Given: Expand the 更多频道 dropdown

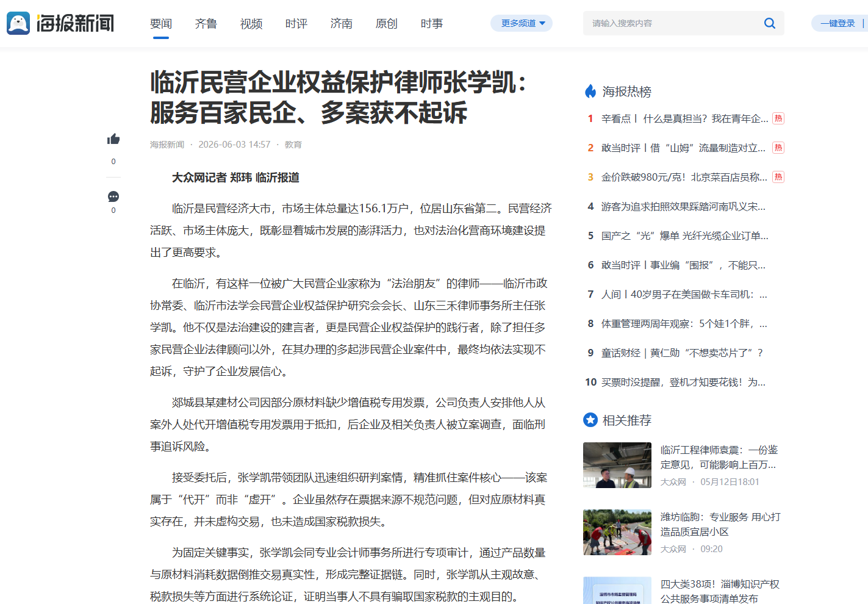Looking at the screenshot, I should click(x=522, y=23).
